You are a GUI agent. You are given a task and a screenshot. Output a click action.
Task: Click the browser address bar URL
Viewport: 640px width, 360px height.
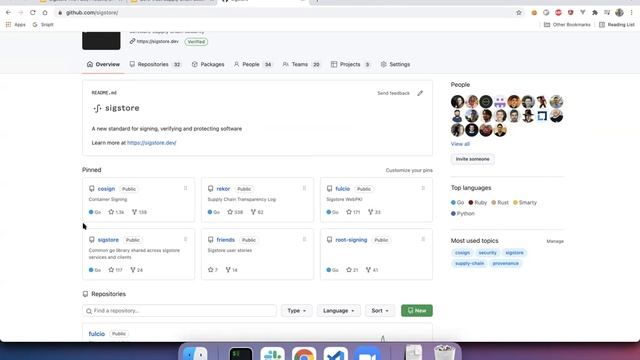(92, 13)
